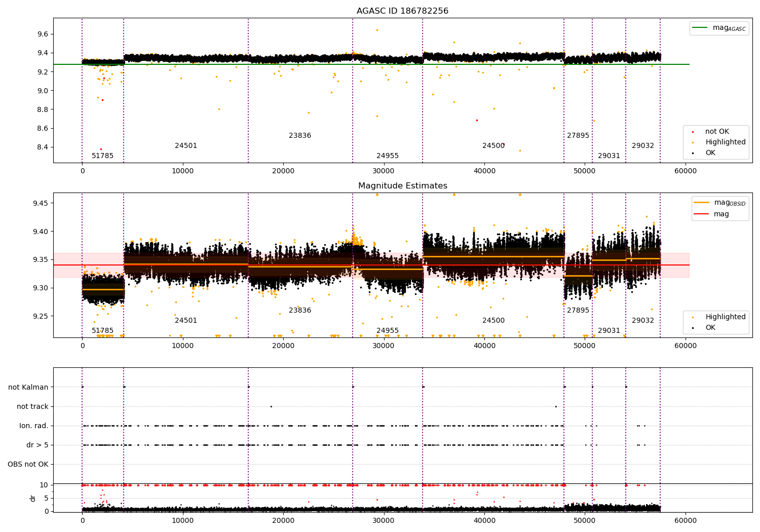Image resolution: width=760 pixels, height=532 pixels.
Task: Click the red 'mag' legend entry
Action: click(711, 214)
